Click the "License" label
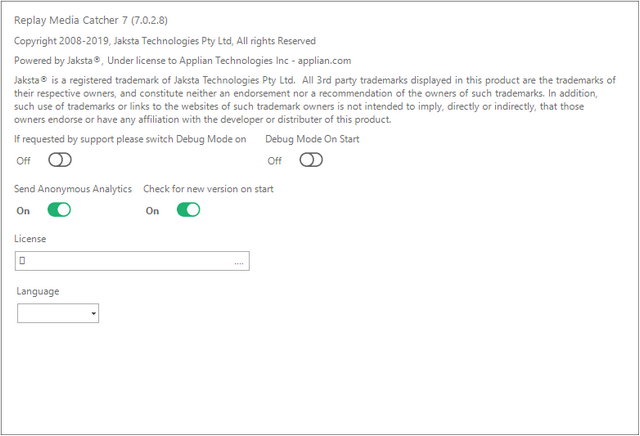This screenshot has height=436, width=640. point(31,239)
